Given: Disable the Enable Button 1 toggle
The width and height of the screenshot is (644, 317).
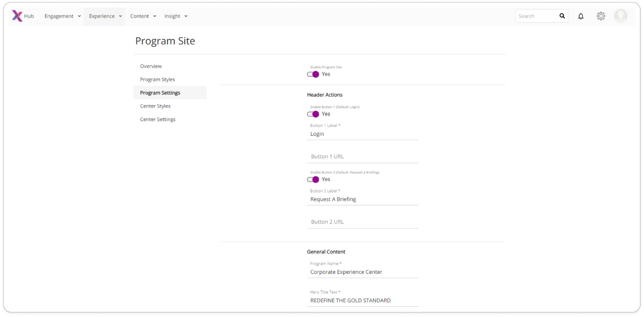Looking at the screenshot, I should 313,114.
